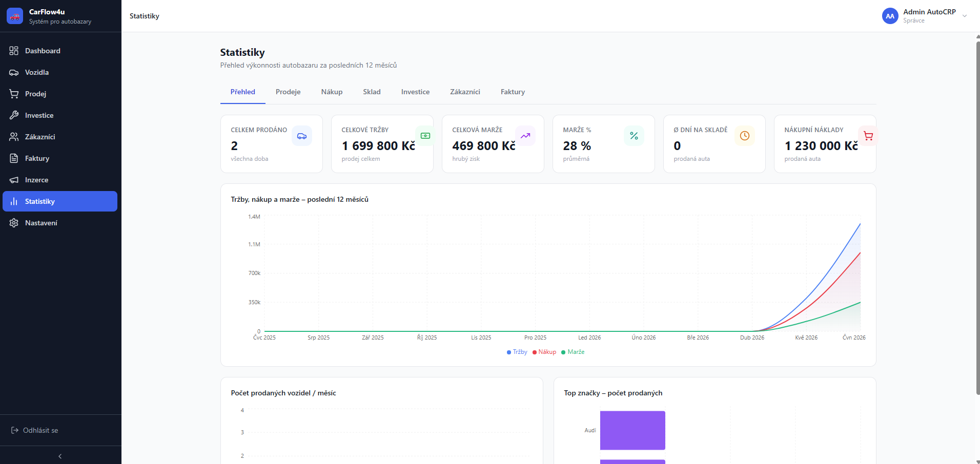This screenshot has height=464, width=980.
Task: Switch to the Nákup tab
Action: [332, 92]
